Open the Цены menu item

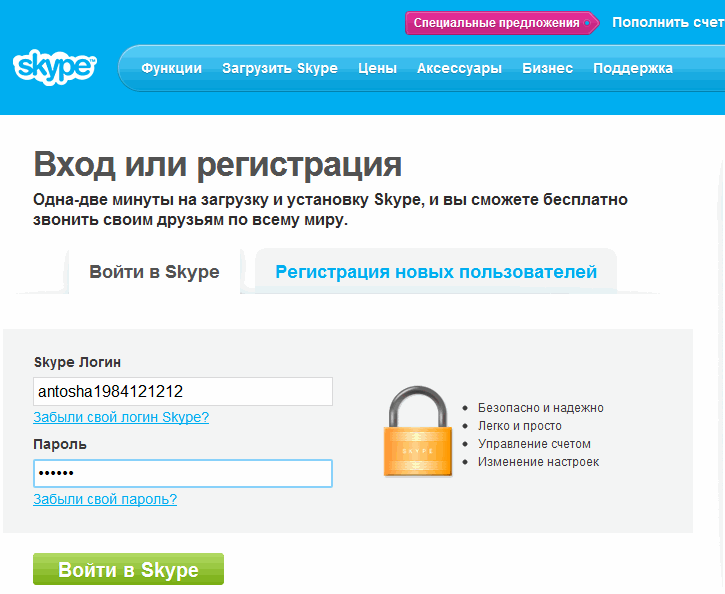tap(377, 68)
